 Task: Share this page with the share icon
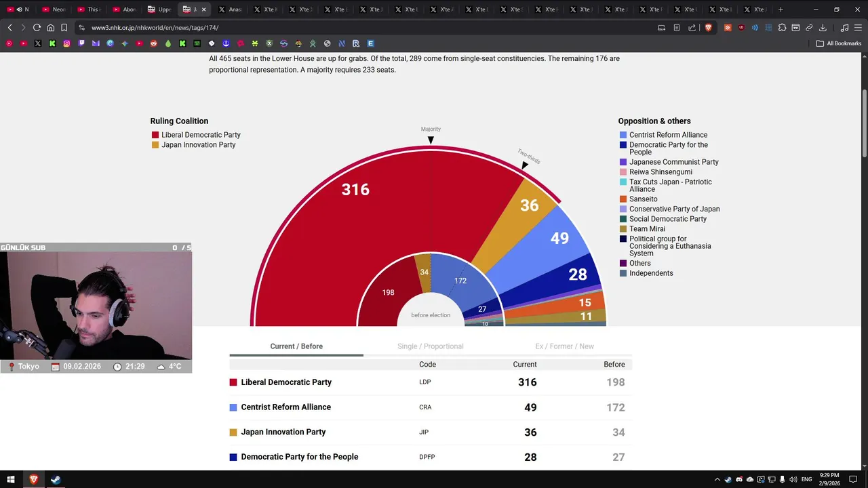tap(692, 28)
